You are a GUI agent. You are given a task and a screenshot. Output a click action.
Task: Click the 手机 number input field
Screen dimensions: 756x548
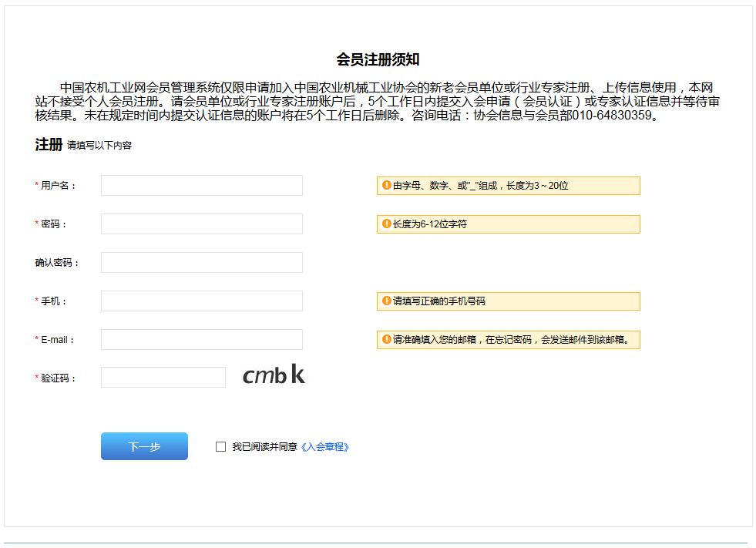(201, 301)
